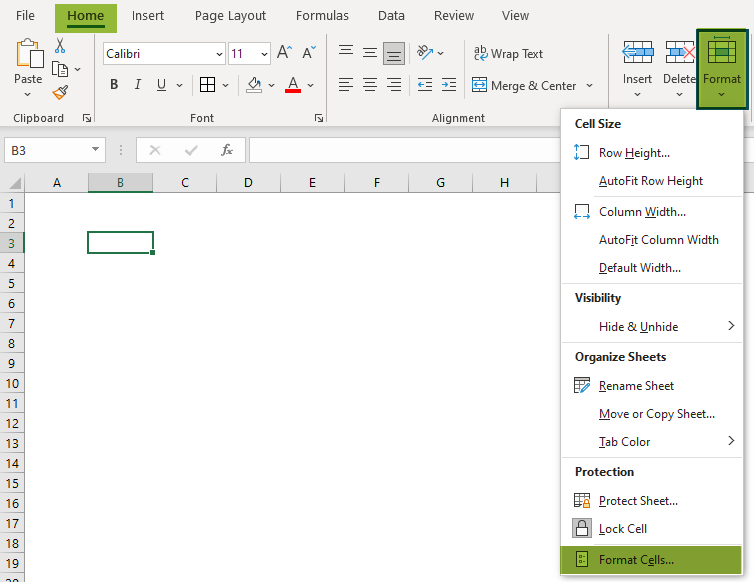The width and height of the screenshot is (754, 582).
Task: Increase indent icon
Action: tap(449, 85)
